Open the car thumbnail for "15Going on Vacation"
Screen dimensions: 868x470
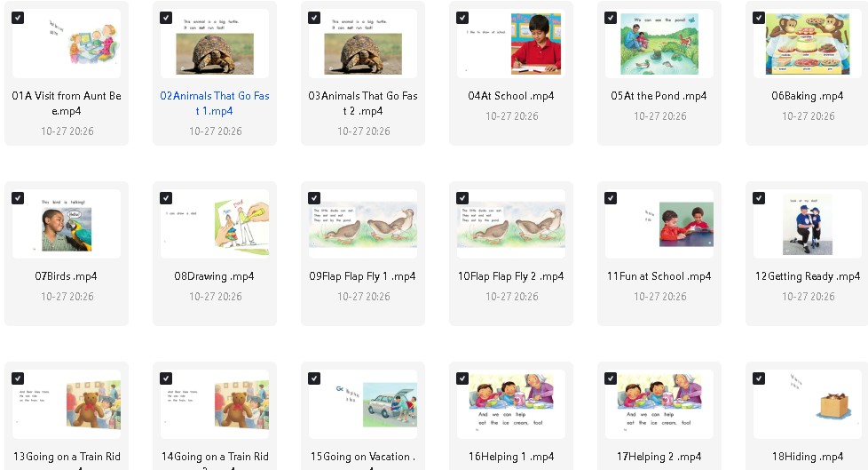point(363,404)
